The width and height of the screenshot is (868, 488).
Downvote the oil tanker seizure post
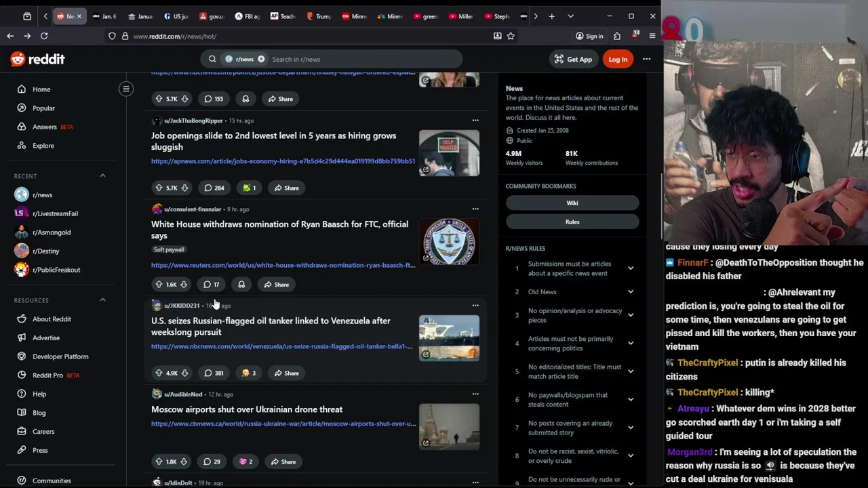pos(184,373)
